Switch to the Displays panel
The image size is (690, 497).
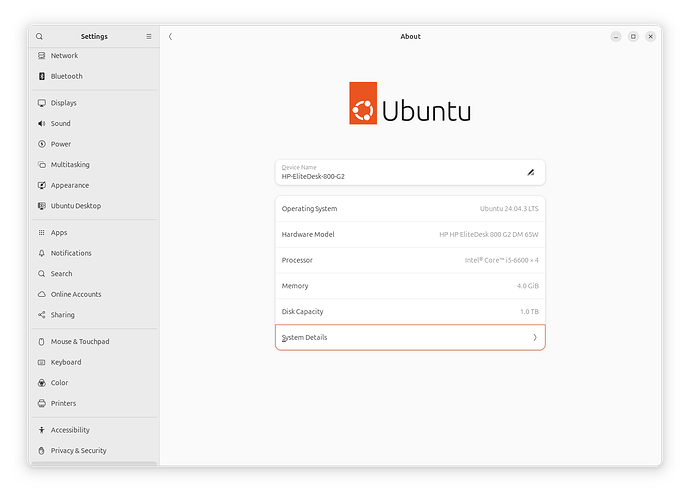click(x=94, y=103)
